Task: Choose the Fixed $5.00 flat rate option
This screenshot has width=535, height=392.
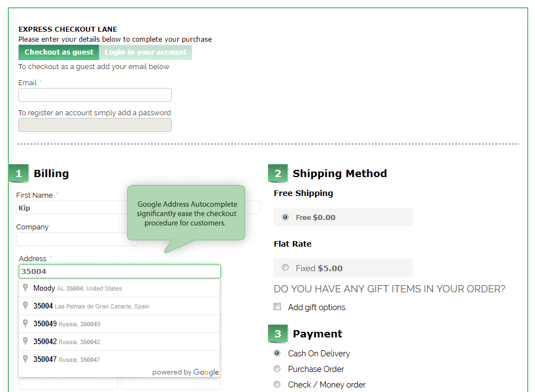Action: pos(285,268)
